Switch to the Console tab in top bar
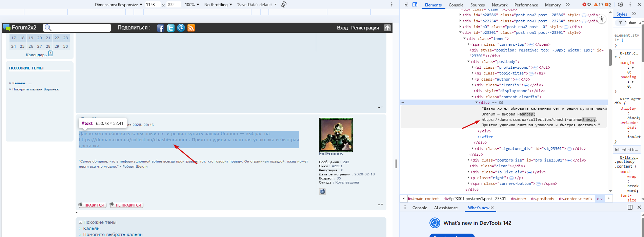 pos(456,5)
